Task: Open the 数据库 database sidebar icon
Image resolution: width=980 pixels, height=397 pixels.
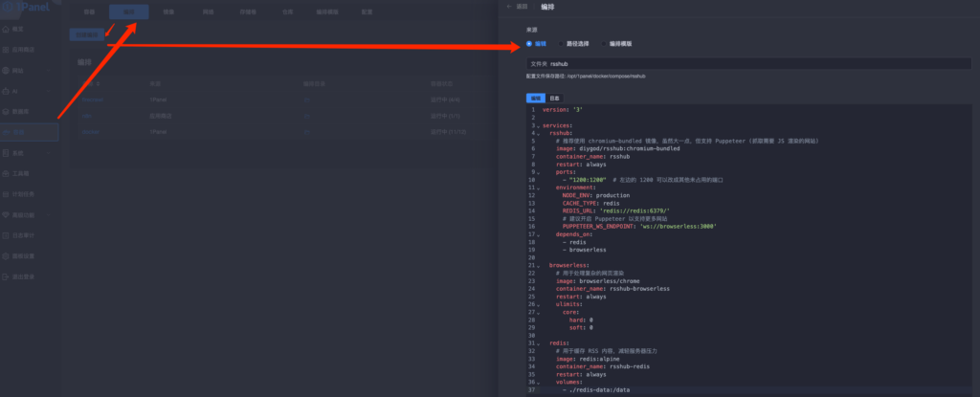Action: (x=7, y=111)
